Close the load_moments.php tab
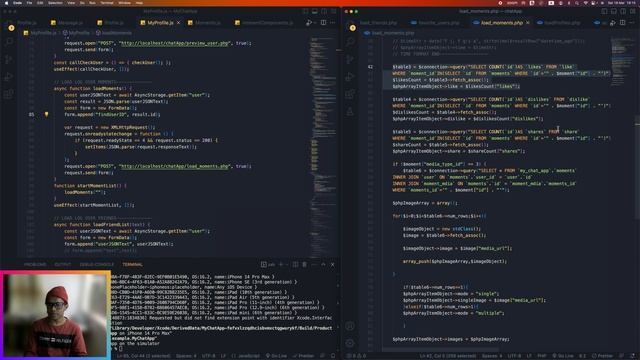 (527, 23)
